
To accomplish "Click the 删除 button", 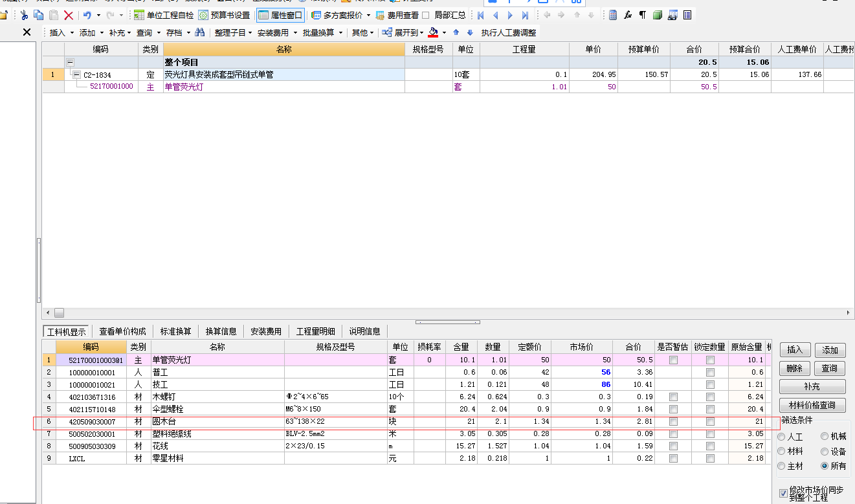I will click(x=795, y=368).
